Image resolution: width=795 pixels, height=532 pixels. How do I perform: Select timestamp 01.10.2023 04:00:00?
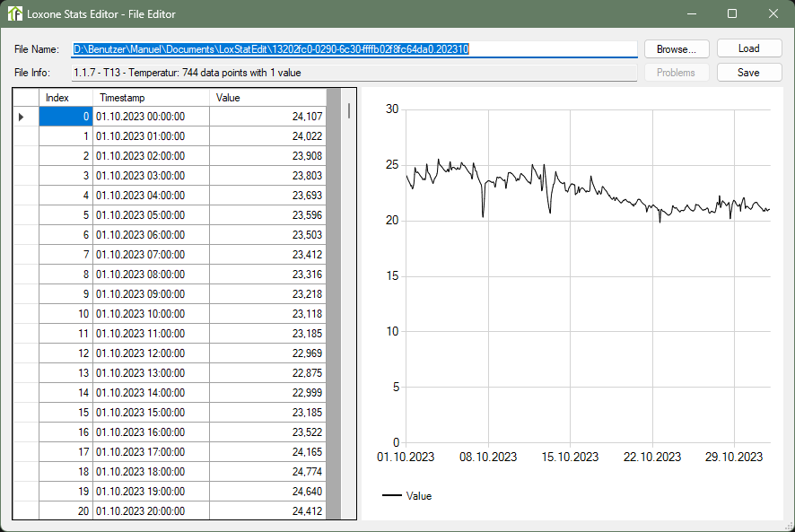pos(151,196)
